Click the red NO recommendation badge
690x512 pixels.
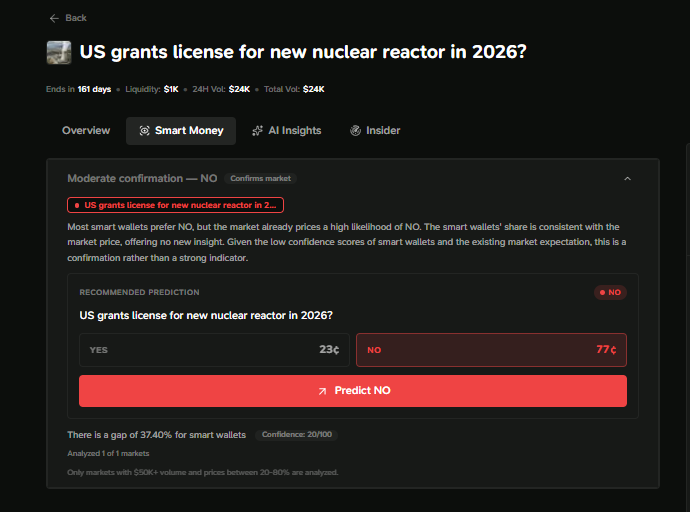tap(610, 293)
